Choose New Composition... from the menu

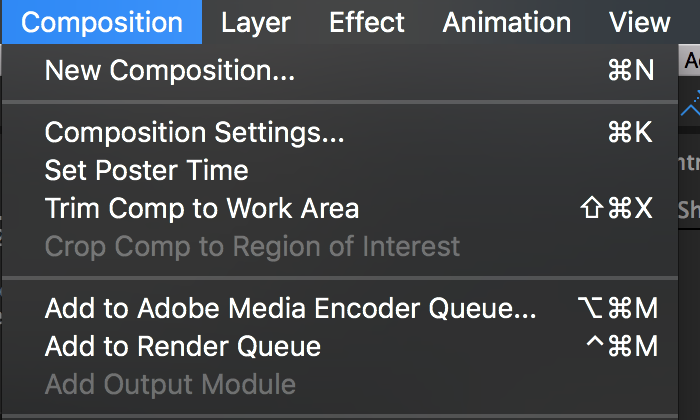[170, 70]
